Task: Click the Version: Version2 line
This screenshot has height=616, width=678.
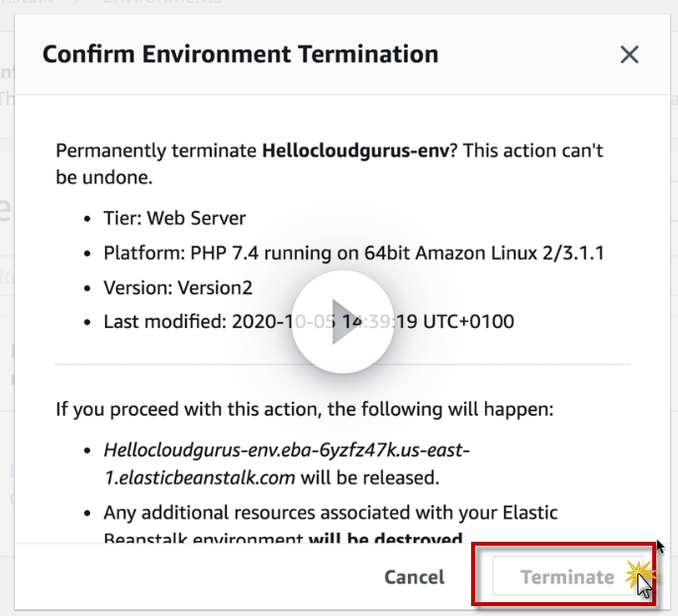Action: [178, 288]
